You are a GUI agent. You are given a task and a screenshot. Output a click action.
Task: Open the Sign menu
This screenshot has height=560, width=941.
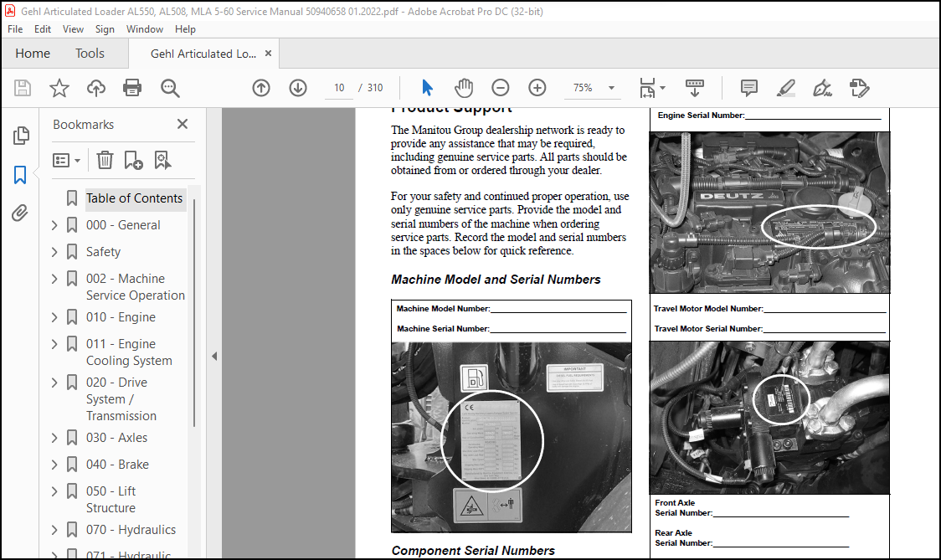click(105, 28)
